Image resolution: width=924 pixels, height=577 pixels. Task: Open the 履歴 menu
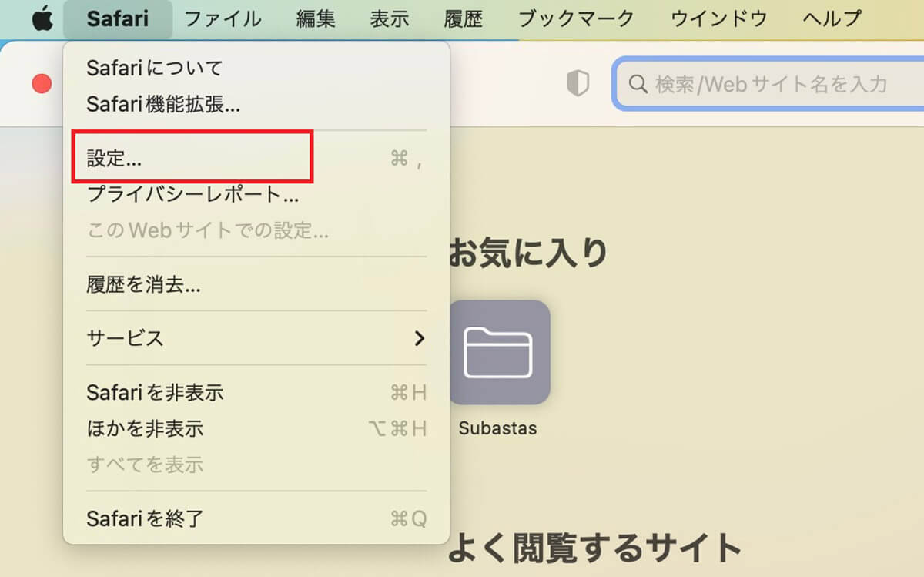pyautogui.click(x=464, y=19)
